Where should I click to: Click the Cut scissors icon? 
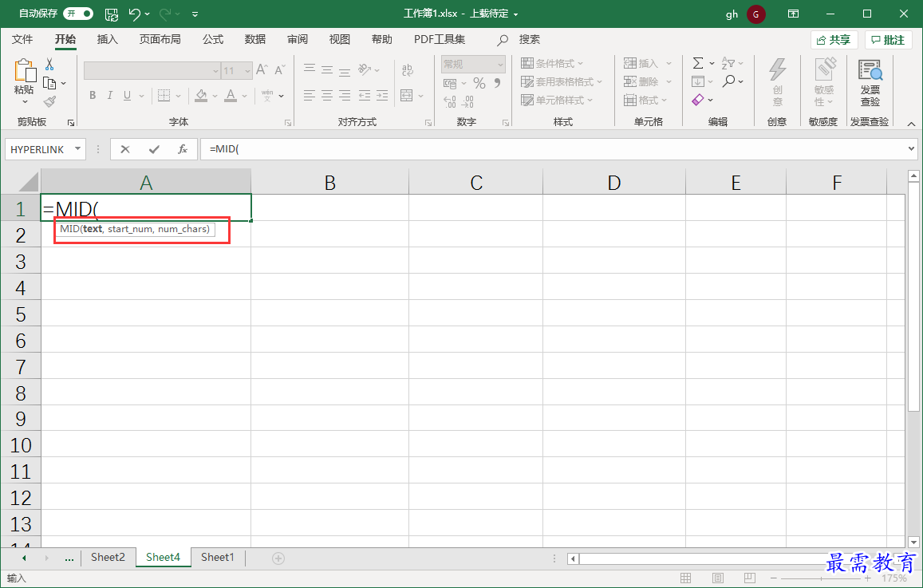[x=49, y=65]
